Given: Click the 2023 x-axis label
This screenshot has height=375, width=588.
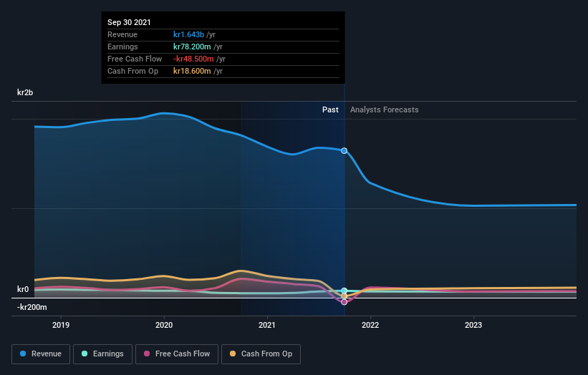Looking at the screenshot, I should [473, 325].
